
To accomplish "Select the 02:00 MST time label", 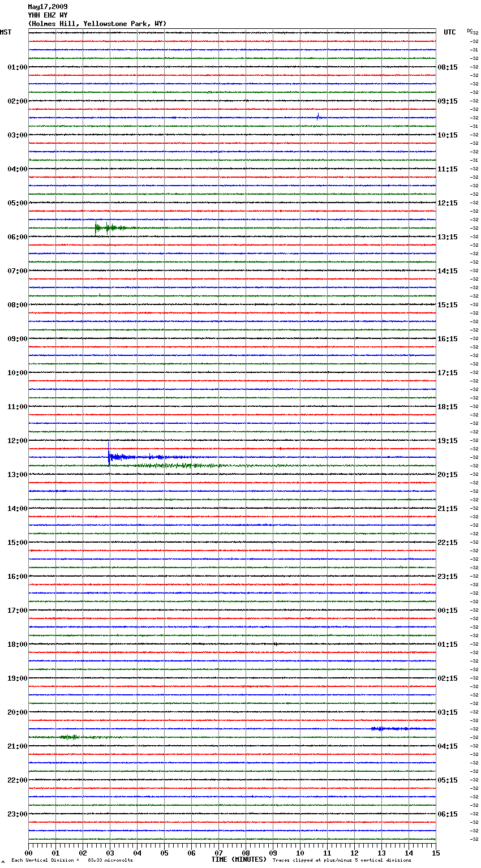I will pos(18,101).
